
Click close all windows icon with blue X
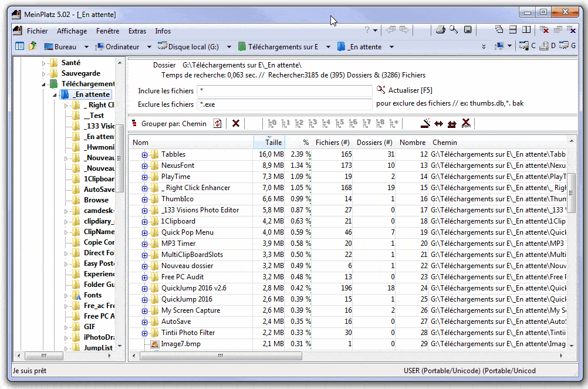pyautogui.click(x=572, y=29)
